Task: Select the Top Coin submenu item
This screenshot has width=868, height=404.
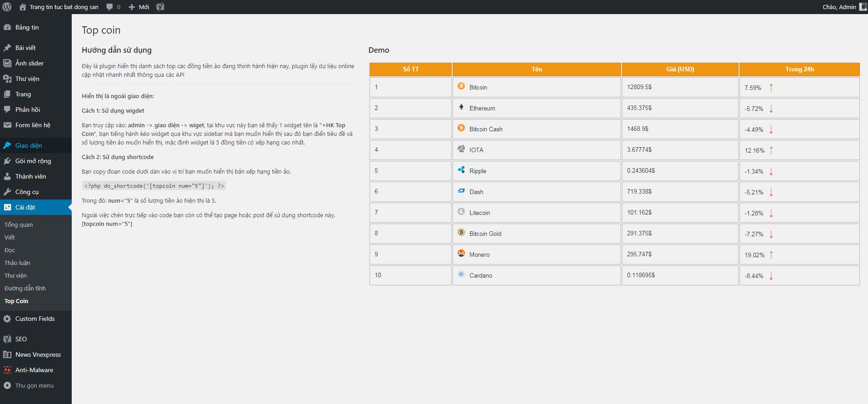Action: click(16, 301)
